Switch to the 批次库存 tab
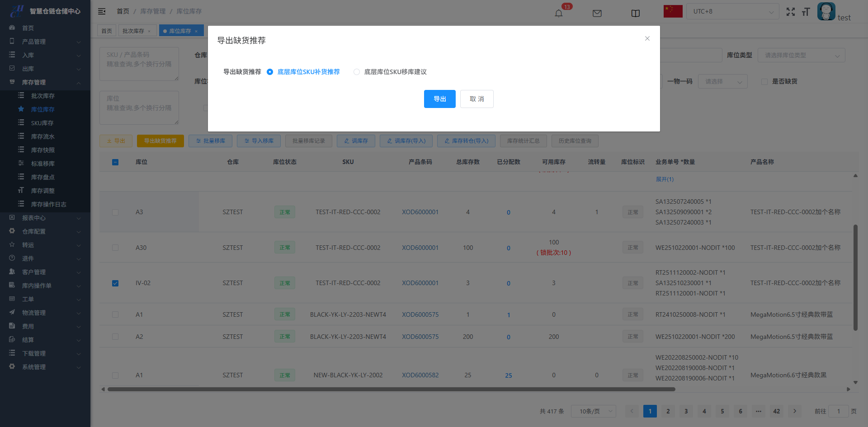Screen dimensions: 868x427 coord(133,31)
